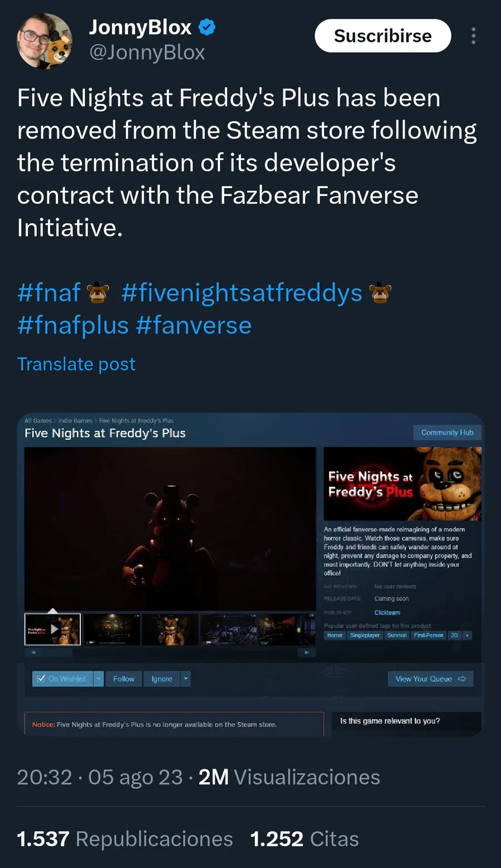The image size is (501, 868).
Task: Click the Suscribirse button
Action: [383, 36]
